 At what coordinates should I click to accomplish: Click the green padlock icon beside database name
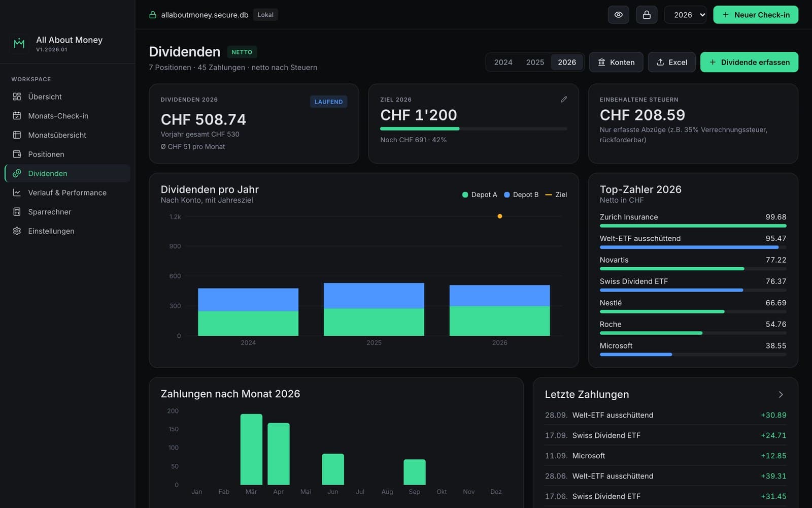click(x=153, y=15)
